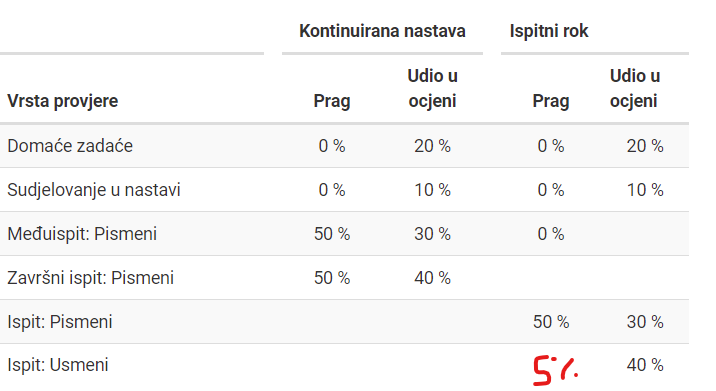The image size is (716, 391).
Task: Click the 40 % value in Završni ispit row
Action: [x=432, y=278]
